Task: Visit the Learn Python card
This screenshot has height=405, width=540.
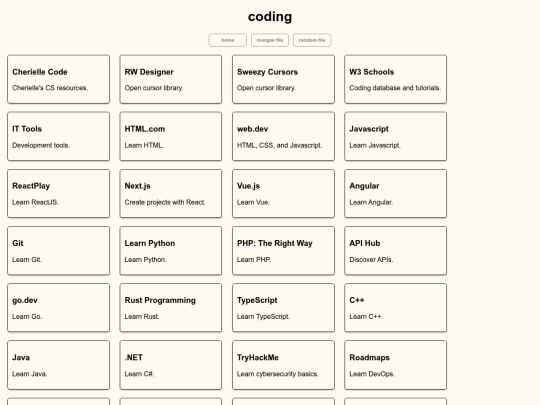Action: (x=171, y=251)
